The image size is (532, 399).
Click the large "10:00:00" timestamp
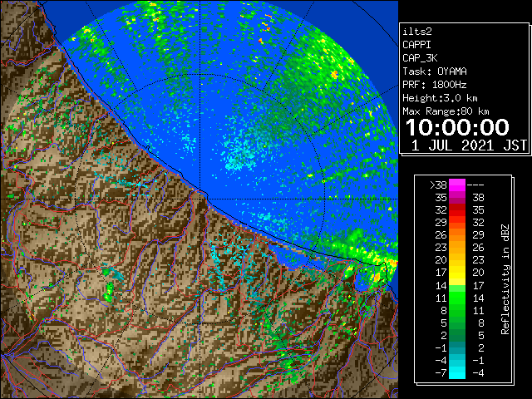[x=457, y=127]
